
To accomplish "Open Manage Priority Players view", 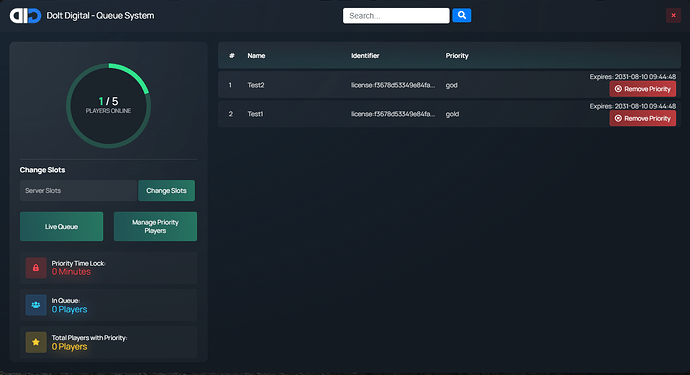I will pos(155,226).
